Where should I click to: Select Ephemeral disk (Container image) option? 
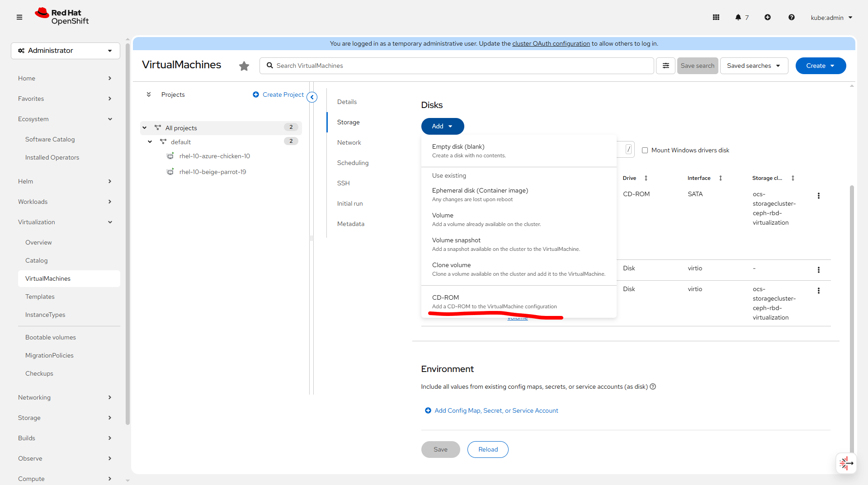(x=519, y=195)
